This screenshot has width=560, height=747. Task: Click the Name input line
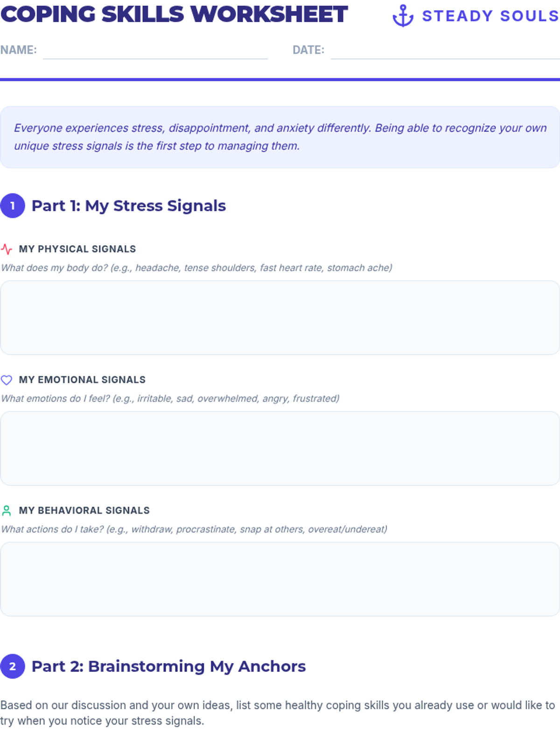click(x=155, y=52)
